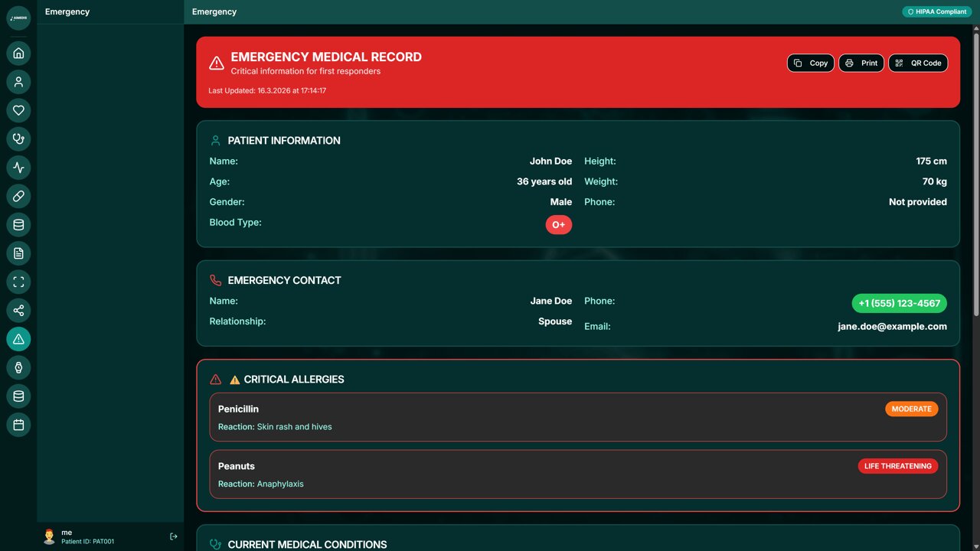The image size is (980, 551).
Task: Click the O+ blood type badge
Action: 559,225
